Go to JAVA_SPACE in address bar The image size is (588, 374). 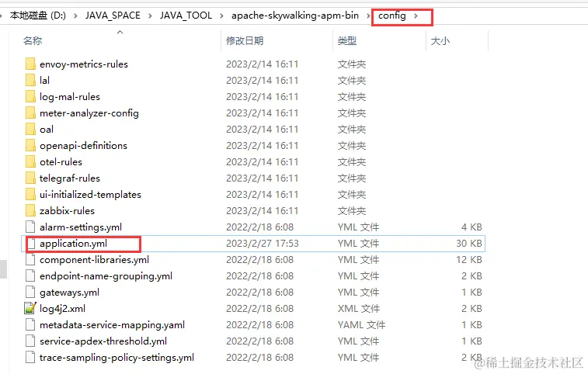pos(113,16)
